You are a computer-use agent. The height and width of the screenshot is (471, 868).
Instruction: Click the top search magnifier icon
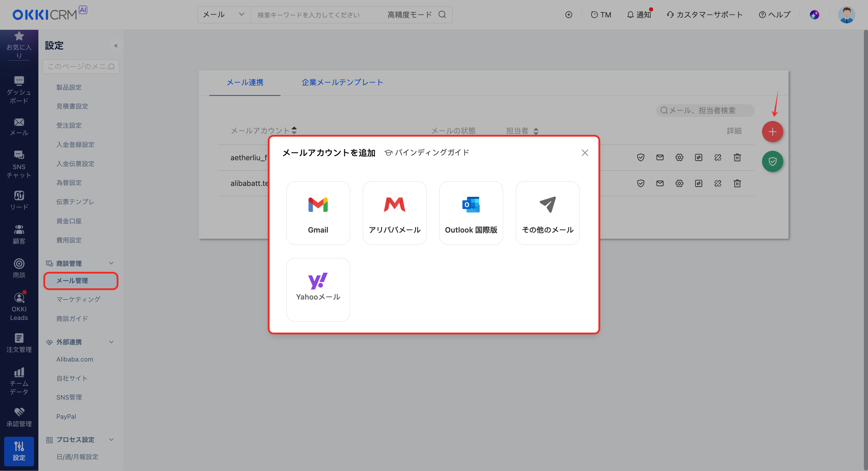(x=442, y=15)
